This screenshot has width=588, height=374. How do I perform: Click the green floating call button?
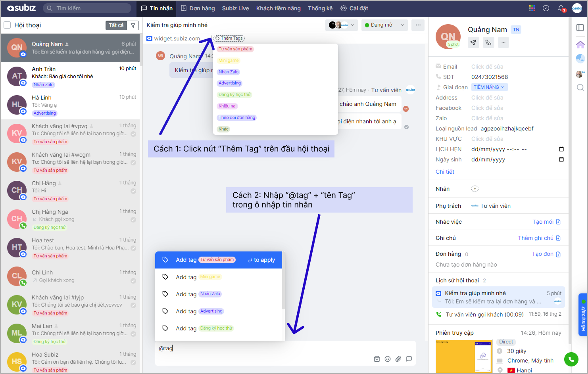[x=571, y=359]
